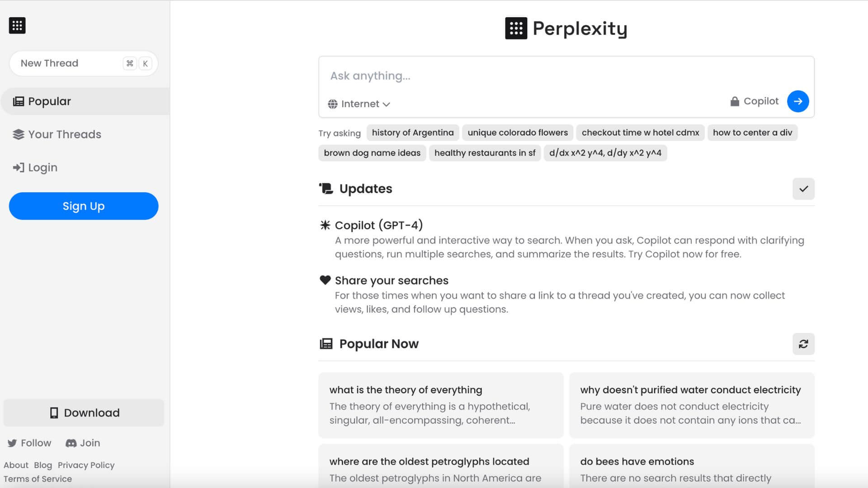Image resolution: width=868 pixels, height=488 pixels.
Task: Open the Popular section in sidebar
Action: coord(50,101)
